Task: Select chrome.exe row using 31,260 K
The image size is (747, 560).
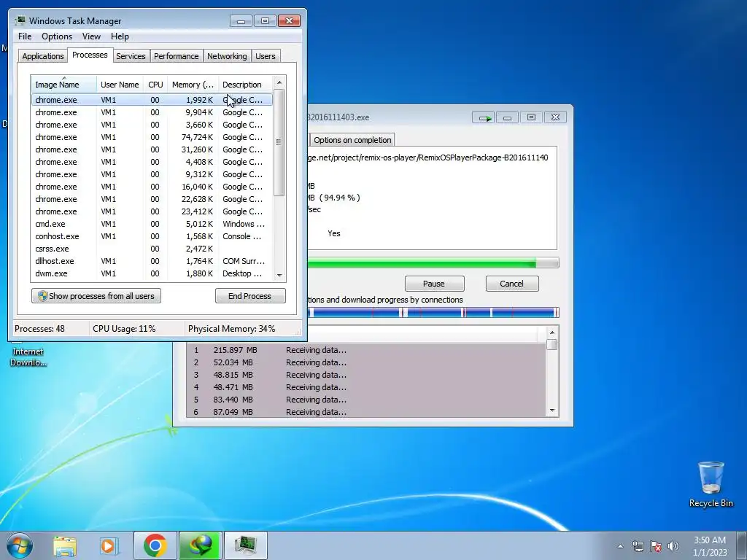Action: 152,149
